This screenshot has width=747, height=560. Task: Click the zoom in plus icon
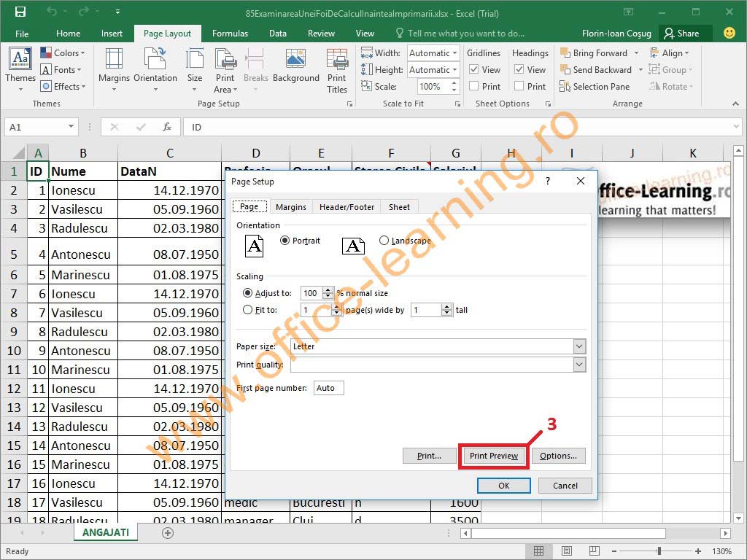pyautogui.click(x=698, y=551)
